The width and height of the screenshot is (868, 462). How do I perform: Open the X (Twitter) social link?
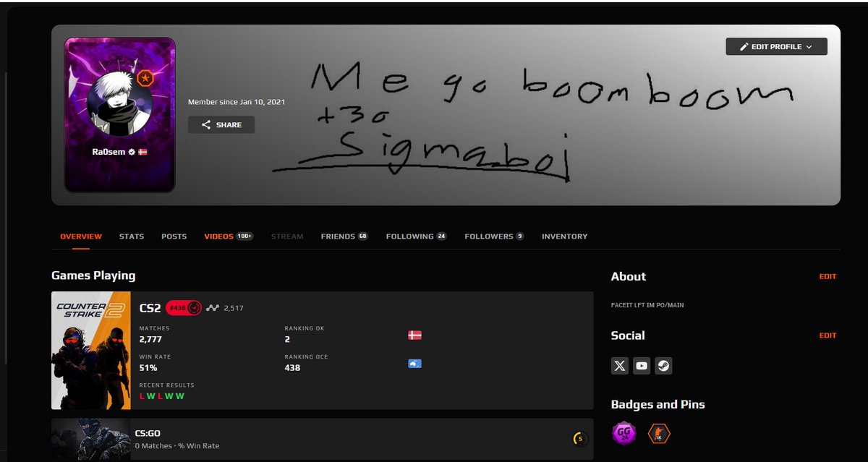(620, 366)
